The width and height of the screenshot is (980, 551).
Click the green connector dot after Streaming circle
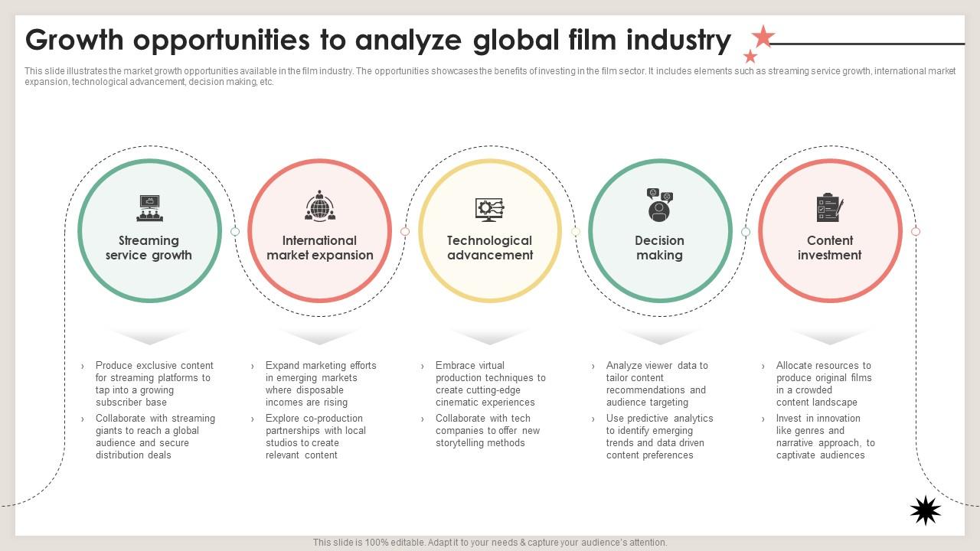pyautogui.click(x=235, y=231)
